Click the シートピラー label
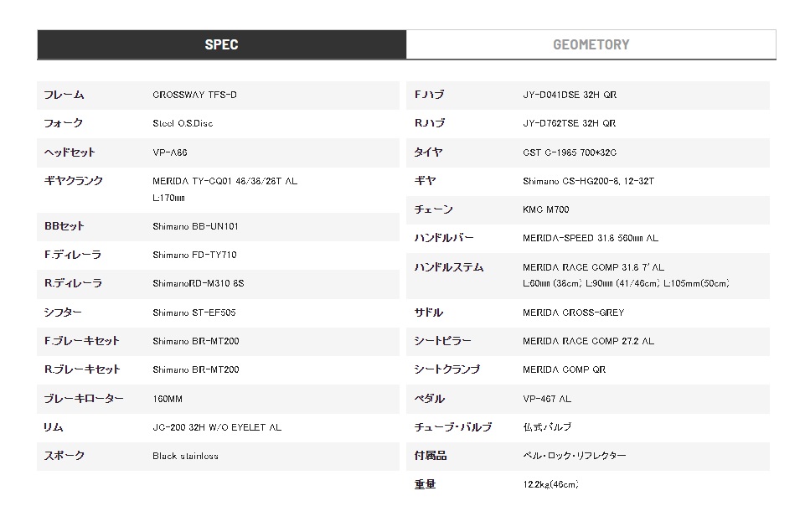Image resolution: width=805 pixels, height=532 pixels. [x=442, y=342]
